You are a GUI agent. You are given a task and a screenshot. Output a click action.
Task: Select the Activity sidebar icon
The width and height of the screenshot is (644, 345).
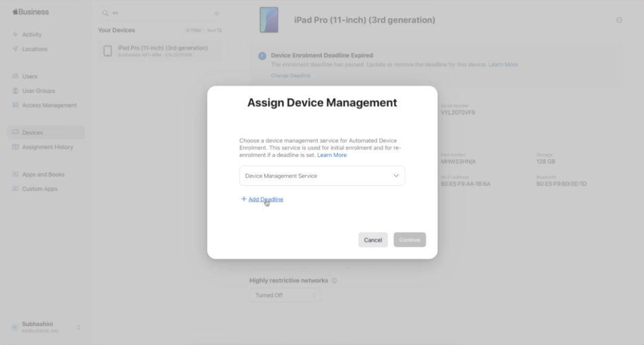[x=15, y=34]
